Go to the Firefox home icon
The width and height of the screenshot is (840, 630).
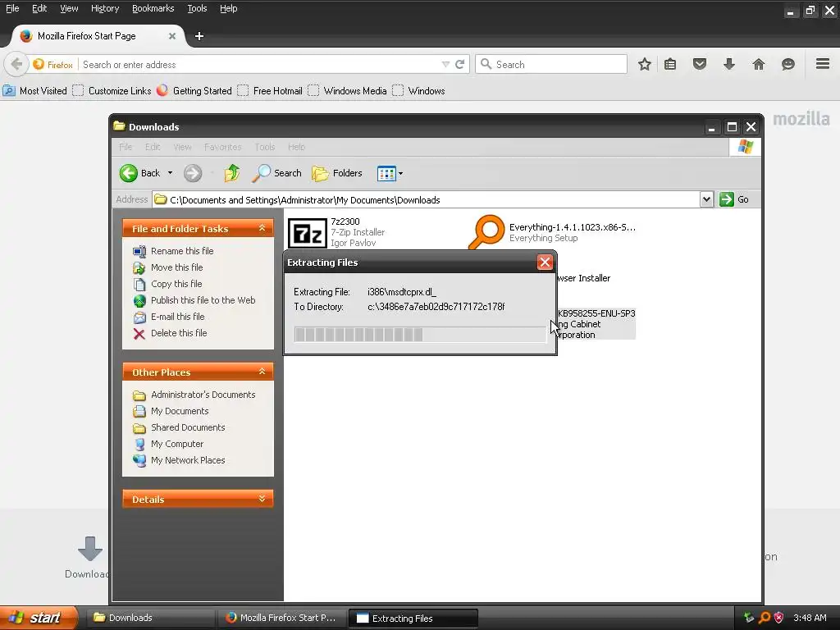tap(759, 64)
